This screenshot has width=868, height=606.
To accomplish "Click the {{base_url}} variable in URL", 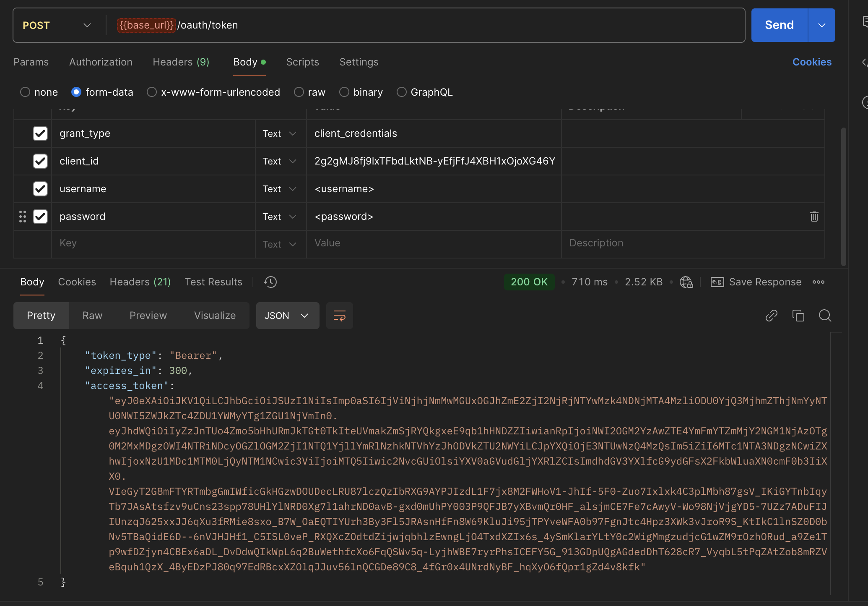I will pos(146,25).
